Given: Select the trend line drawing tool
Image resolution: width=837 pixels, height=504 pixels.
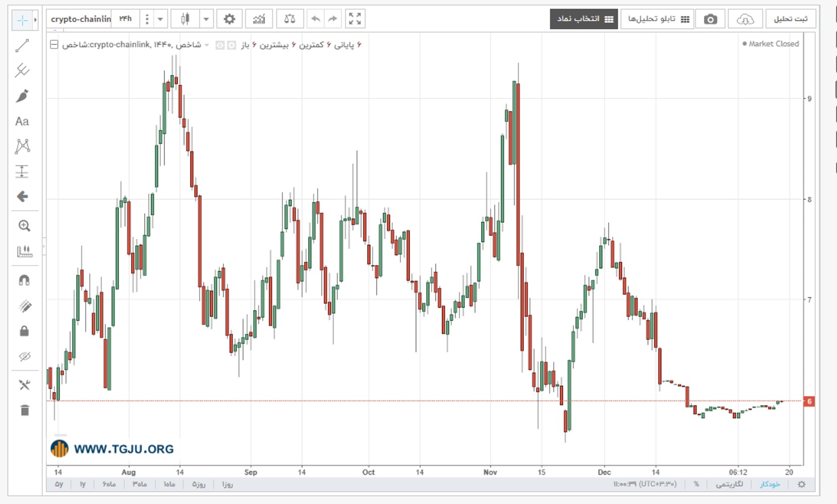Looking at the screenshot, I should click(x=22, y=46).
